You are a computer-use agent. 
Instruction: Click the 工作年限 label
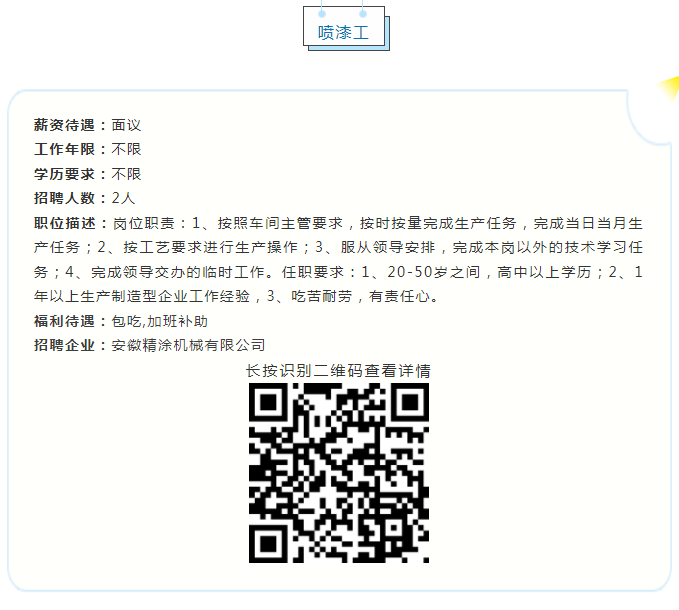pyautogui.click(x=64, y=149)
